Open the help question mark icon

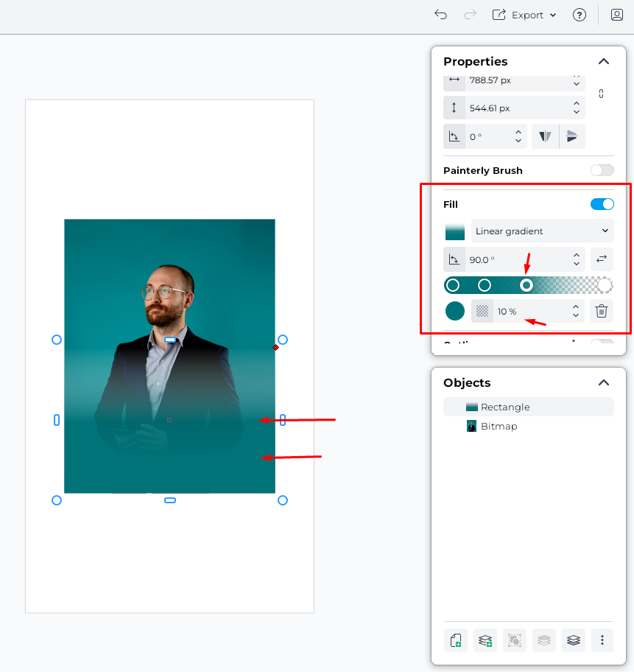(580, 15)
